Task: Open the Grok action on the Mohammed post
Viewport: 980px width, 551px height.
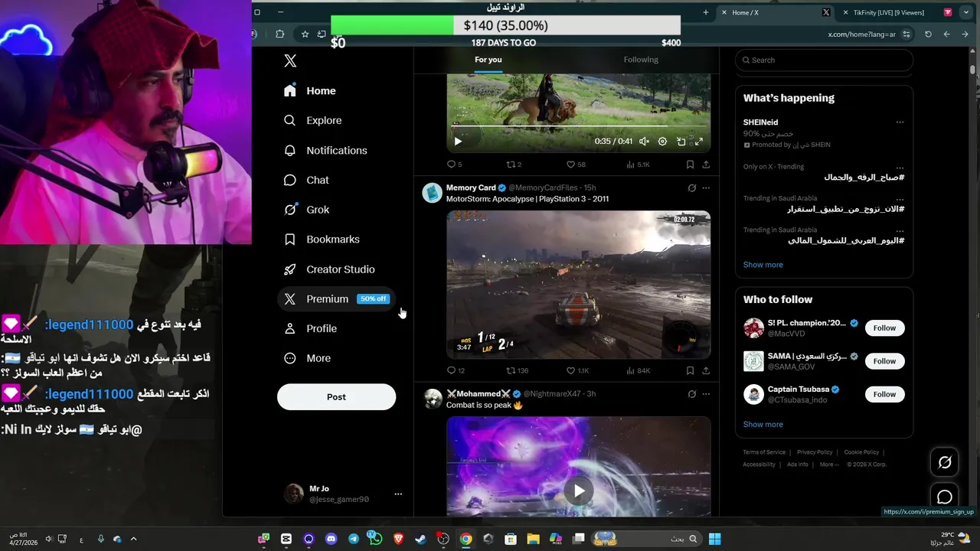Action: 692,394
